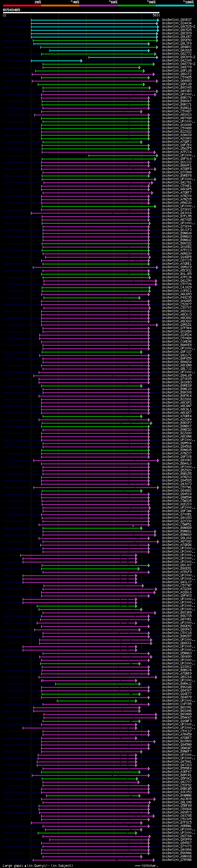197x868 pixels.
Task: Select hit label UniRef100_A9S0C0
Action: [177, 115]
